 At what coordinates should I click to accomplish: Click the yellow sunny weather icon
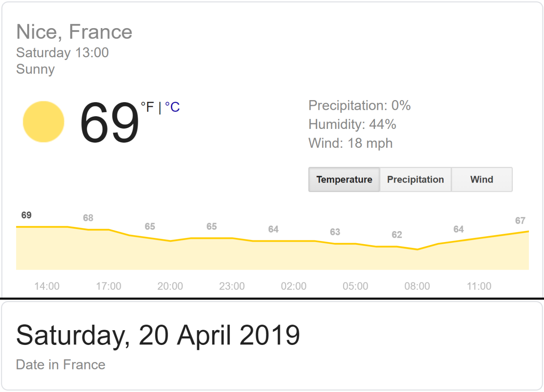(x=44, y=122)
